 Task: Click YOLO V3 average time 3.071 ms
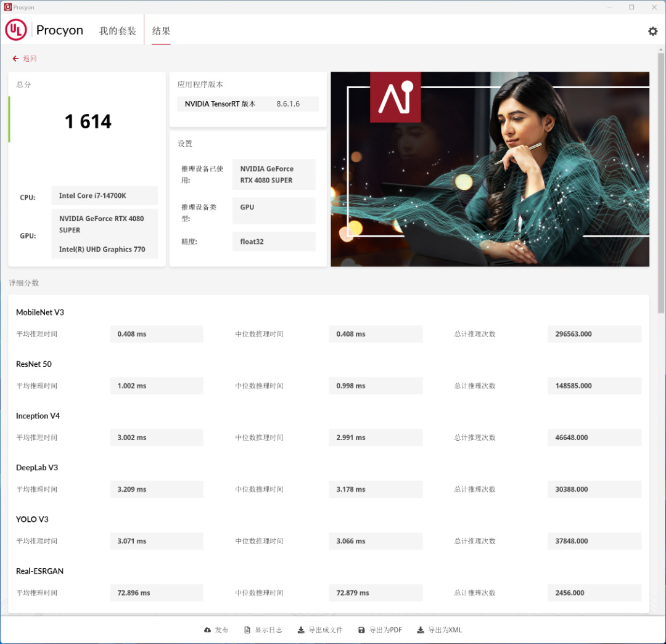pos(156,541)
